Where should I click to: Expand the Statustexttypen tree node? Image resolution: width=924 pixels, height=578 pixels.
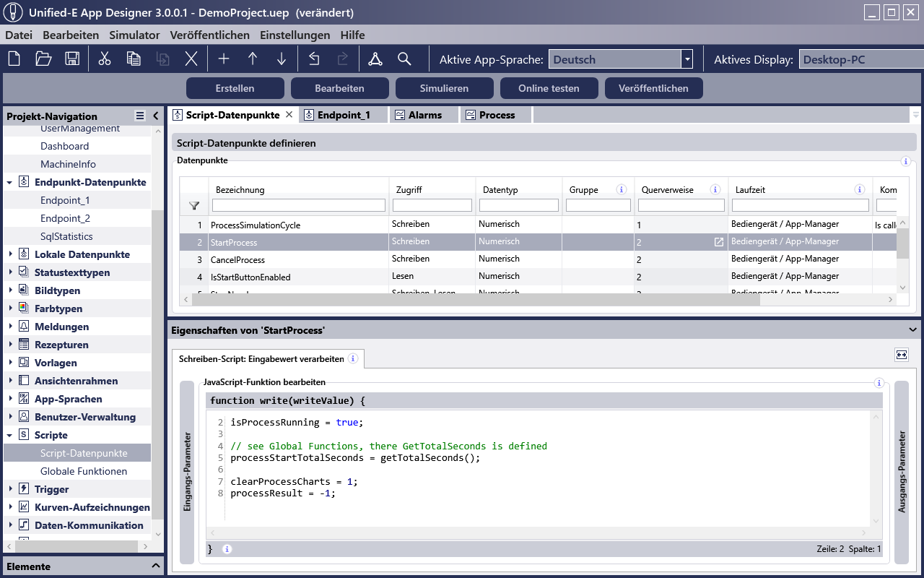tap(10, 272)
